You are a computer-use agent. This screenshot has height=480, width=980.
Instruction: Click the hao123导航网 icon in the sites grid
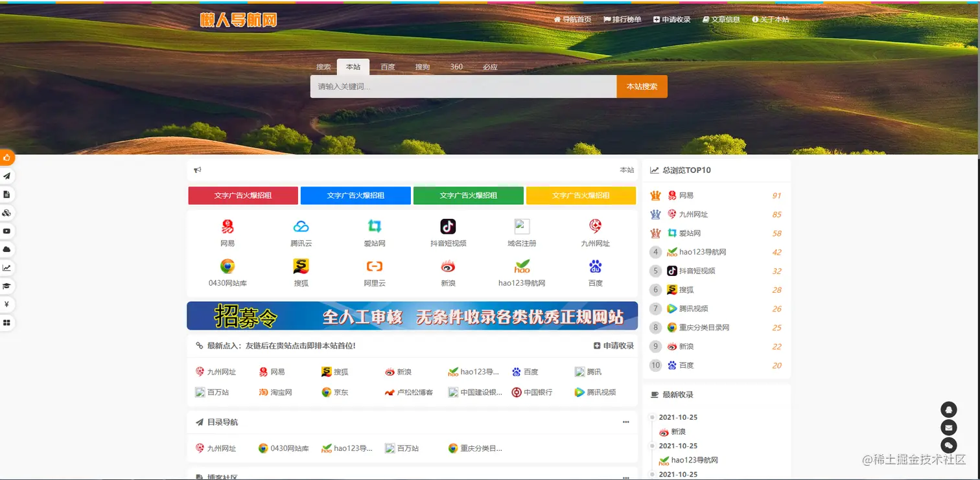(x=522, y=266)
